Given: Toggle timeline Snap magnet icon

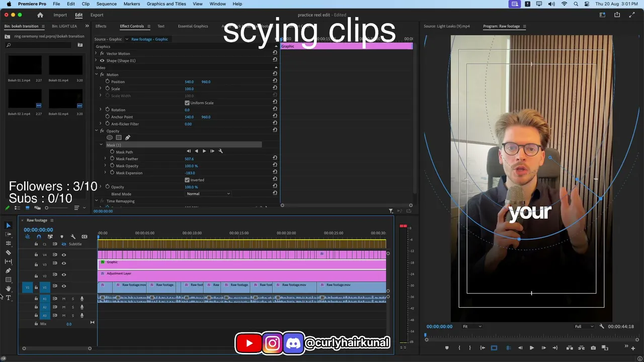Looking at the screenshot, I should click(39, 236).
